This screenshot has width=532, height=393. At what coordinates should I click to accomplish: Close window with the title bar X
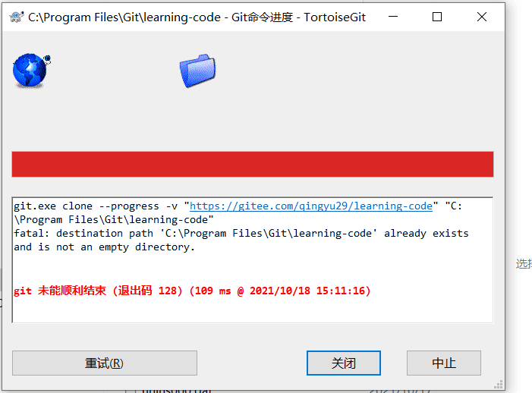481,17
